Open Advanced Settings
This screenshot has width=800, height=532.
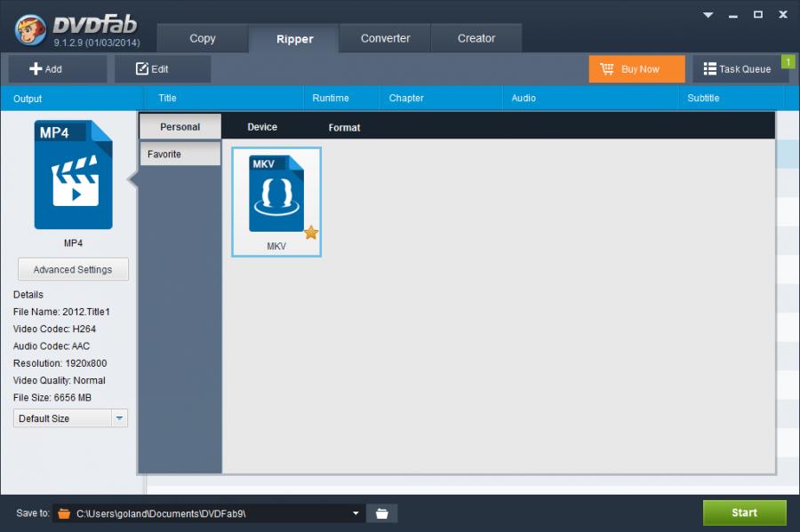click(x=73, y=270)
